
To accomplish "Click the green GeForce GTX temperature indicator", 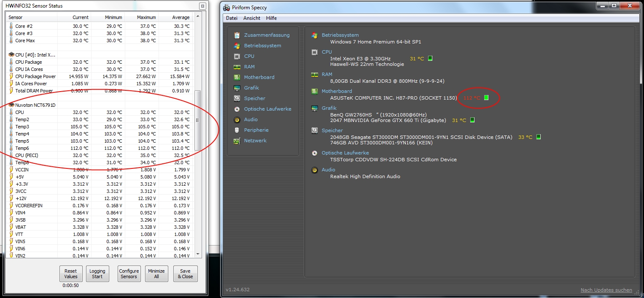I will 472,120.
